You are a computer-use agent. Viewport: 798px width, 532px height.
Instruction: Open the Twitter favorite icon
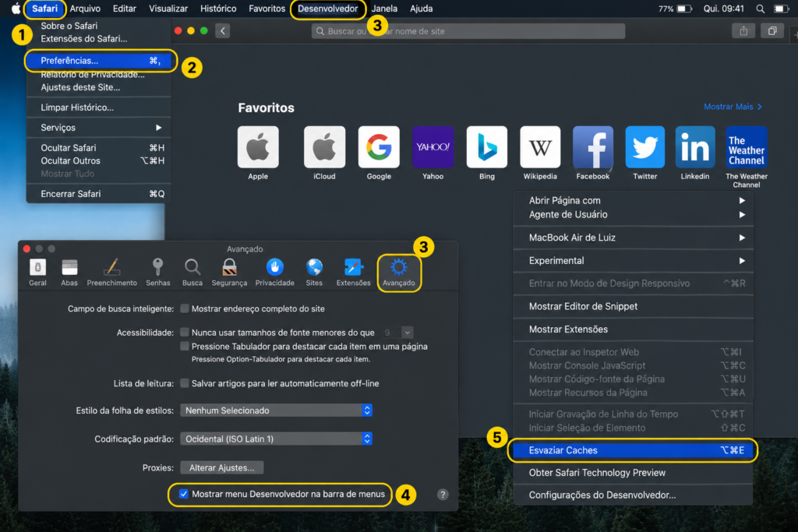(x=644, y=147)
